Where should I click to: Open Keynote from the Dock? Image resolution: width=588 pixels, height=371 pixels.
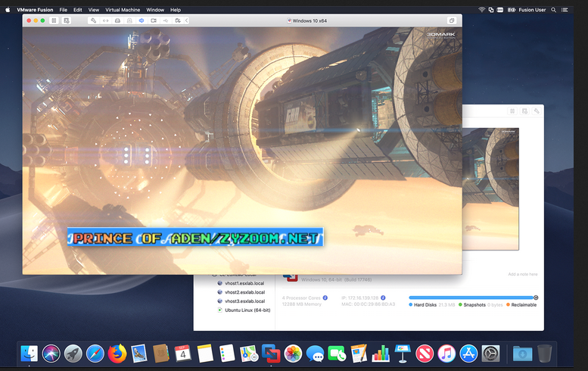pos(403,354)
